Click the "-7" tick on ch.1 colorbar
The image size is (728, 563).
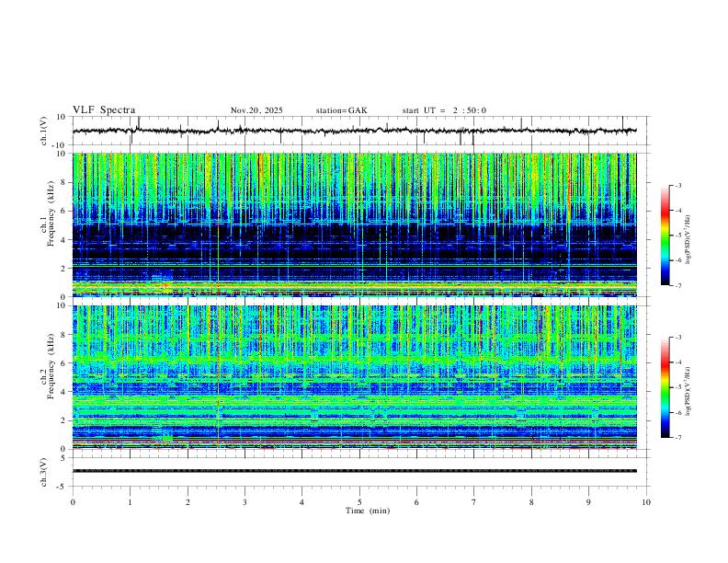click(x=678, y=285)
